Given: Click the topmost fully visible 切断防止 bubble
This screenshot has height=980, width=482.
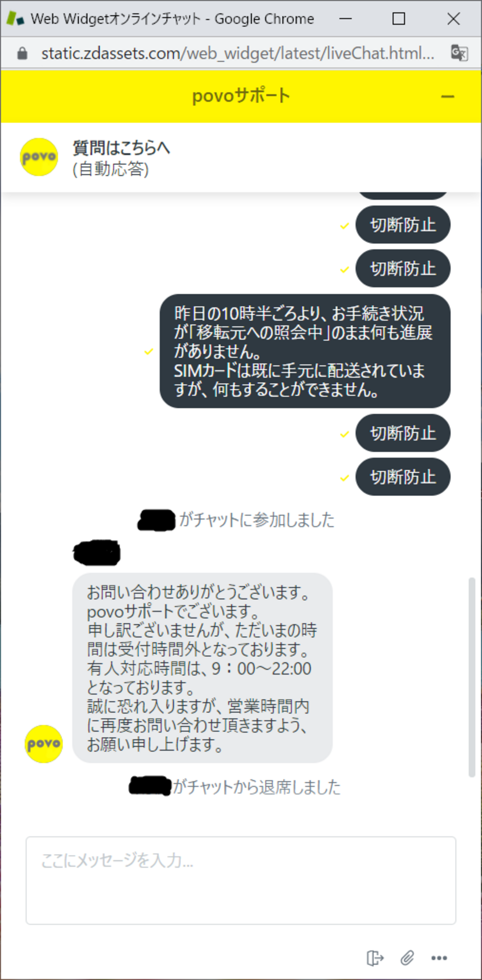Looking at the screenshot, I should tap(403, 224).
